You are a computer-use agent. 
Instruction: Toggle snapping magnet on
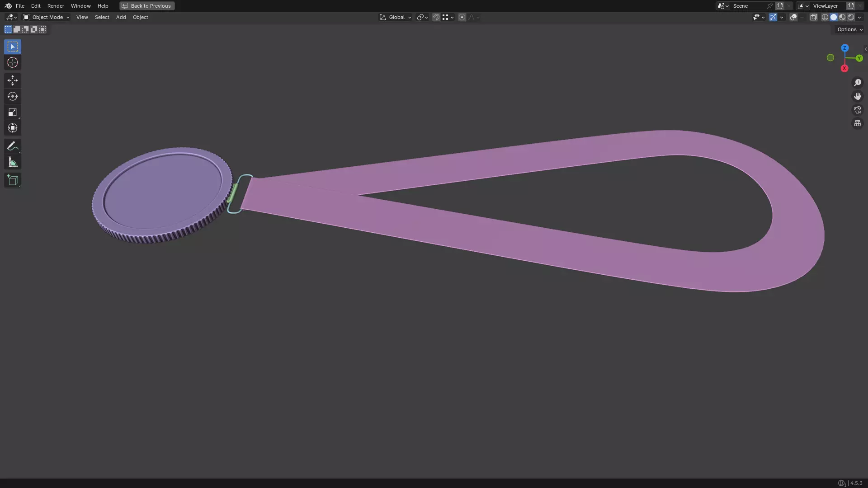(436, 17)
